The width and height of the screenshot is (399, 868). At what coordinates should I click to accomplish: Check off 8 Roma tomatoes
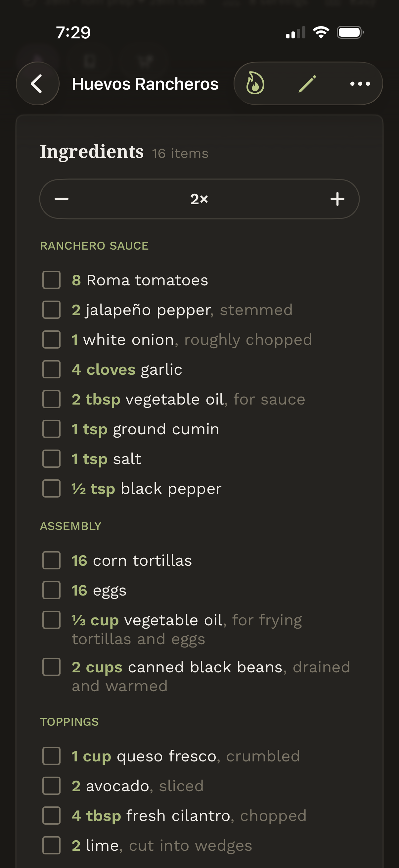pos(52,280)
